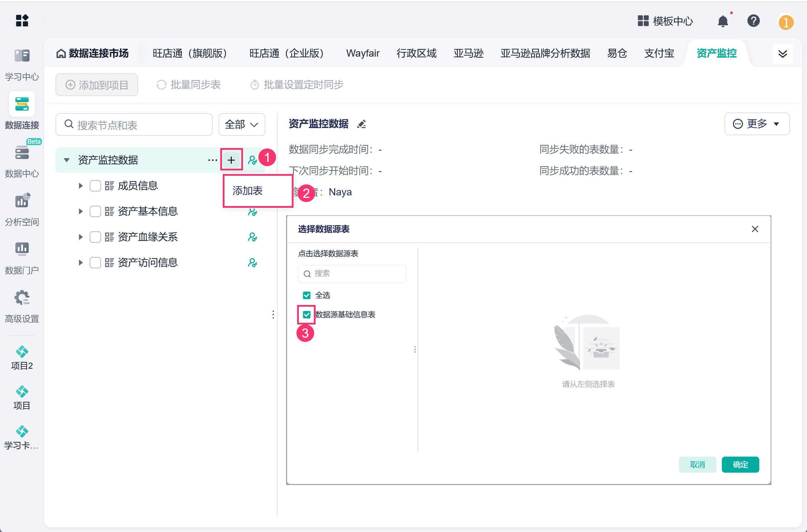807x532 pixels.
Task: Click 取消 in the dialog
Action: click(697, 464)
